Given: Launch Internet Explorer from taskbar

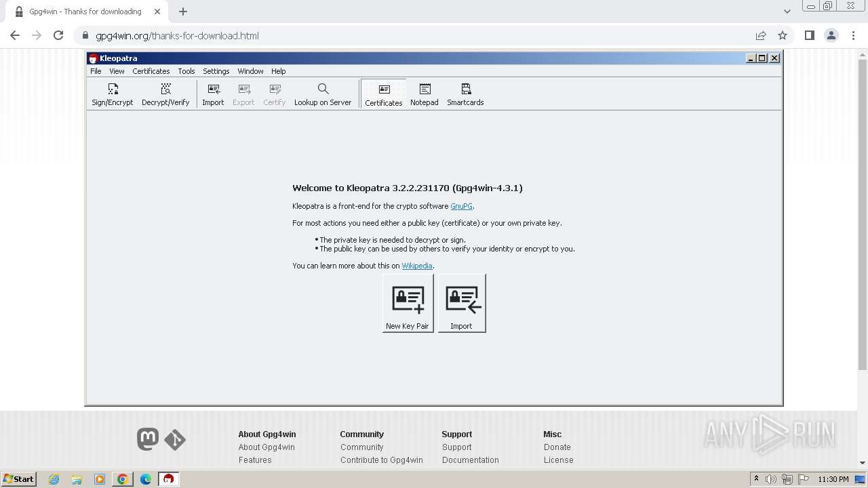Looking at the screenshot, I should [54, 479].
